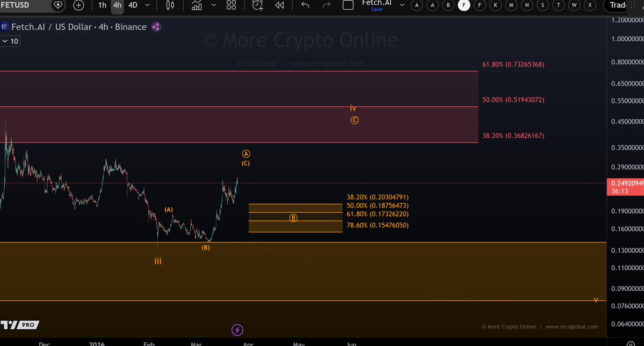Click the Save layout link

click(377, 9)
